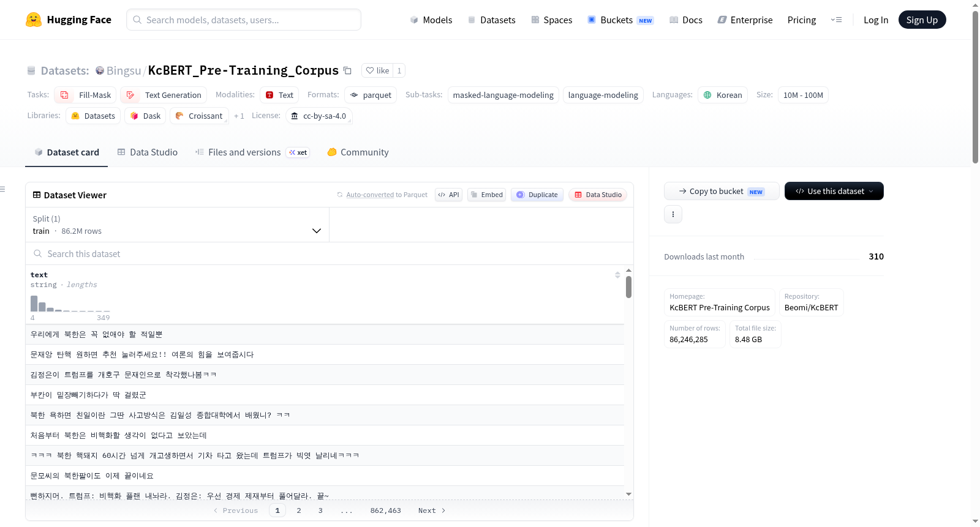This screenshot has height=527, width=980.
Task: Click the Korean language tag
Action: point(723,95)
